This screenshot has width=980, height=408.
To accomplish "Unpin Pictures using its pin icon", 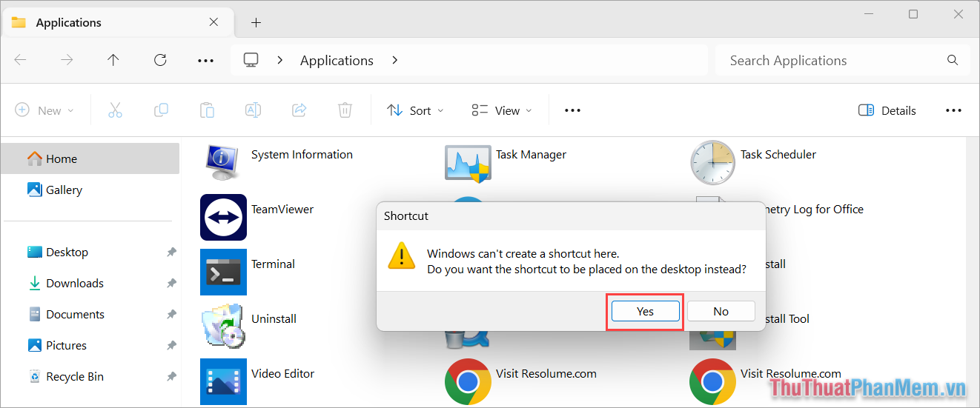I will click(171, 346).
